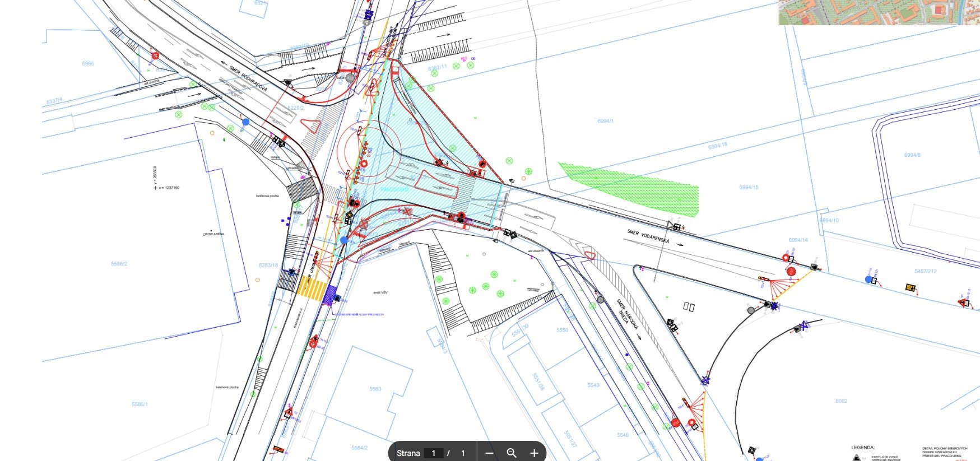The height and width of the screenshot is (461, 980).
Task: Click the overview map thumbnail in corner
Action: click(879, 12)
